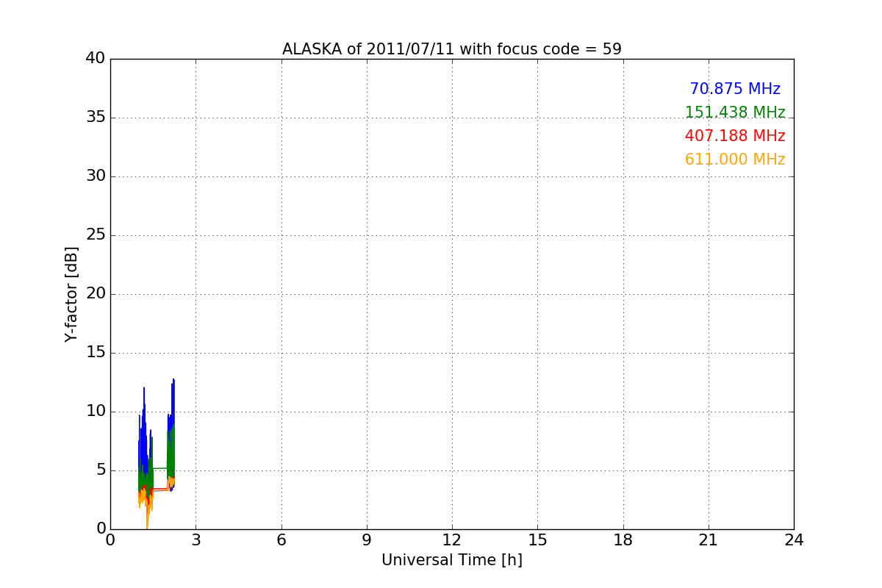Click the y-axis tick label 40
The width and height of the screenshot is (882, 588).
pyautogui.click(x=96, y=59)
